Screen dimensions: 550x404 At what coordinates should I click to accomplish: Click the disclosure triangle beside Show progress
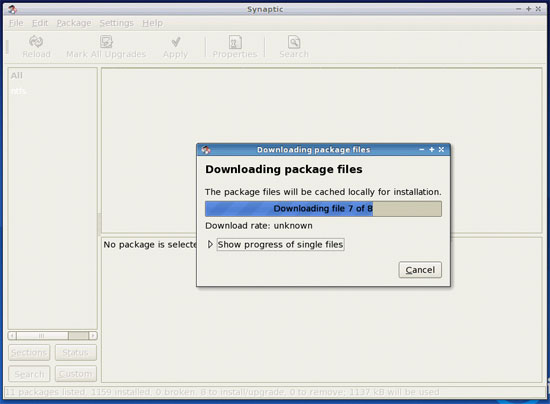(210, 244)
